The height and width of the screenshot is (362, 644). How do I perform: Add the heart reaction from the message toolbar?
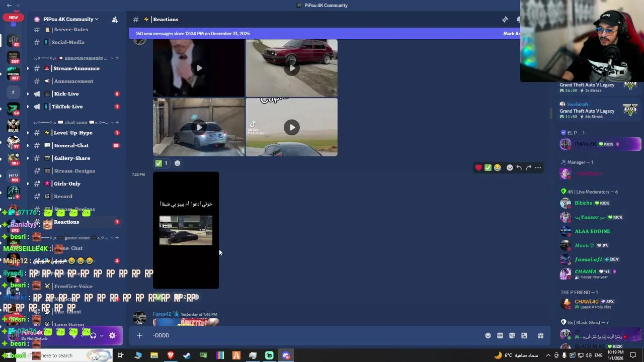click(x=478, y=167)
